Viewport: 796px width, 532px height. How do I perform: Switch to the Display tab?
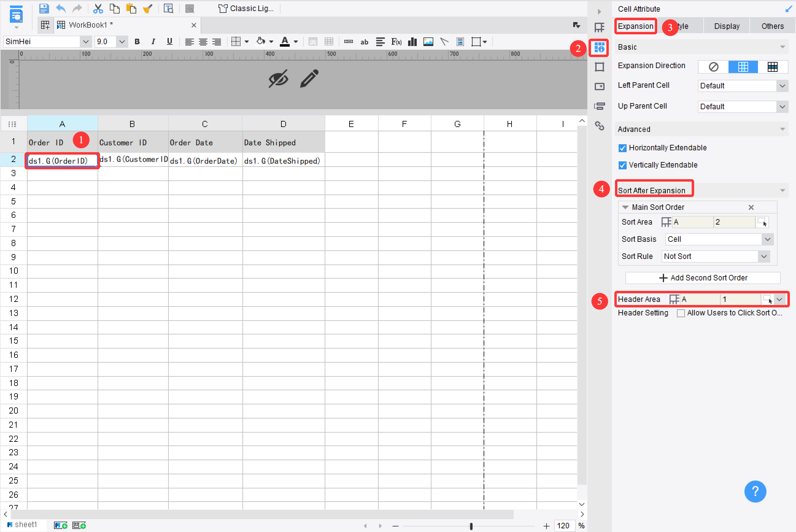point(727,26)
